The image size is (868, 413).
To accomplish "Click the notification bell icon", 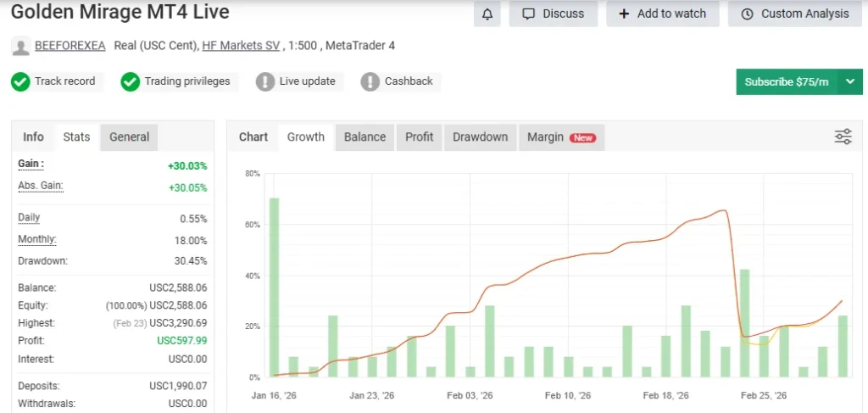I will [x=487, y=14].
